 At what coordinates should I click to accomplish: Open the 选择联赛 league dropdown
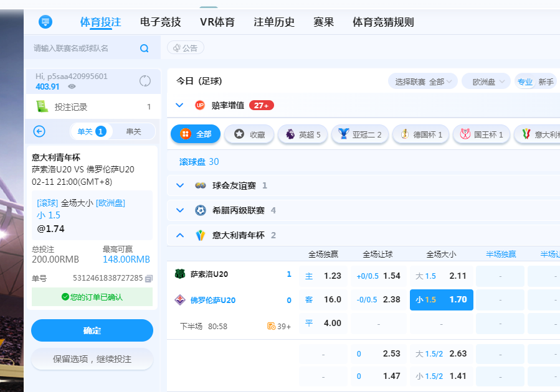pos(422,82)
